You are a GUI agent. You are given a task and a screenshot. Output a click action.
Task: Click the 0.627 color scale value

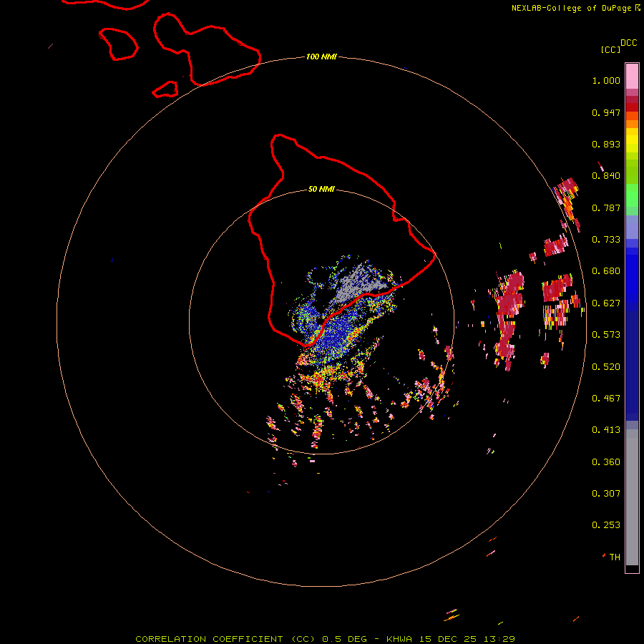[x=606, y=303]
